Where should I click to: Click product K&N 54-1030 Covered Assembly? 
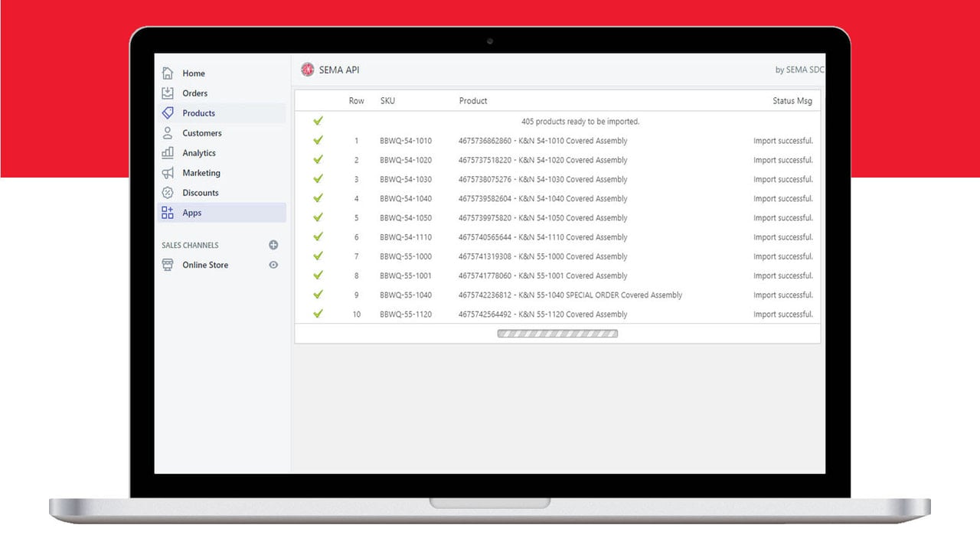tap(543, 179)
